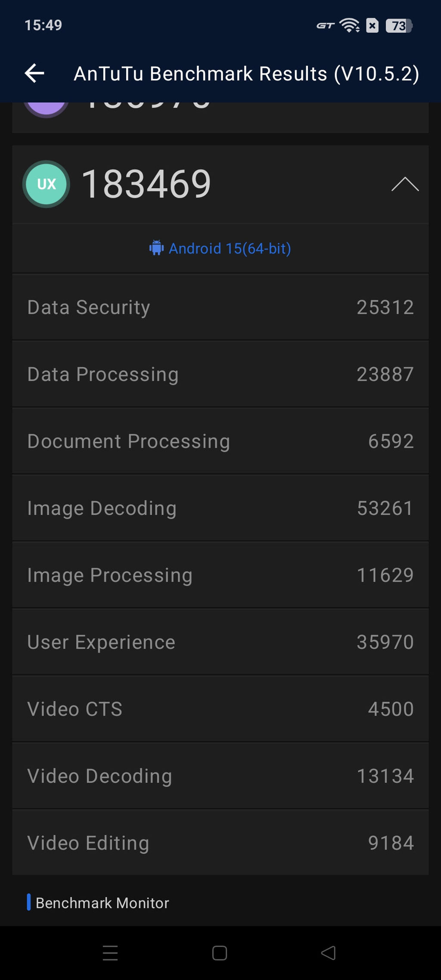The width and height of the screenshot is (441, 980).
Task: Tap the GT mode status icon
Action: pos(325,26)
